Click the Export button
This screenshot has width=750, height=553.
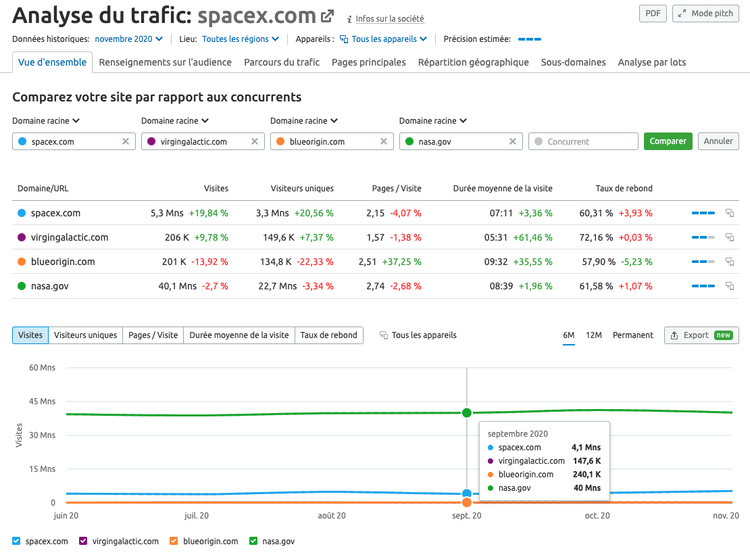(x=701, y=335)
